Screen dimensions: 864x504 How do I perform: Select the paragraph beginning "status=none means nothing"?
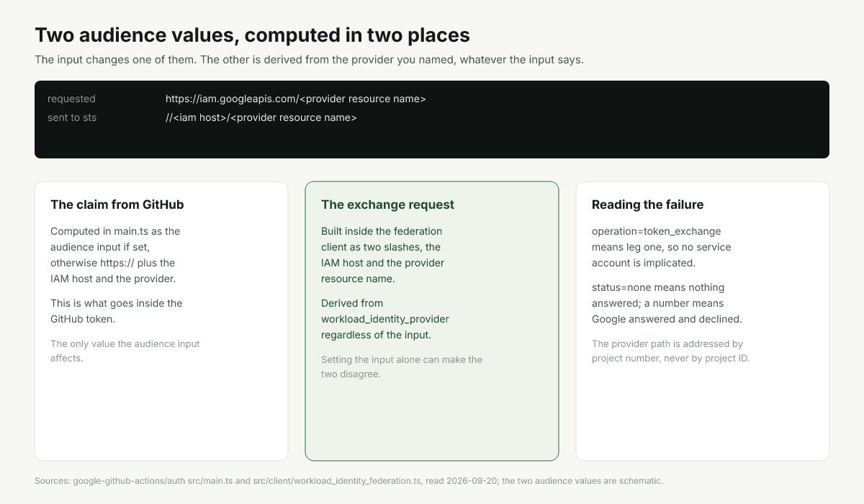667,303
